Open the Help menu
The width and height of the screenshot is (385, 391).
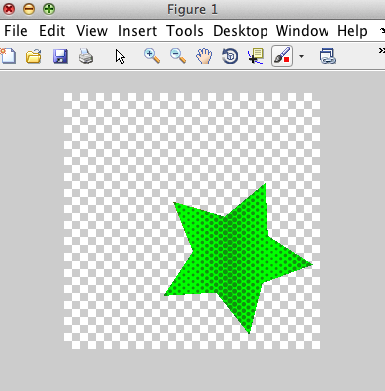click(352, 31)
